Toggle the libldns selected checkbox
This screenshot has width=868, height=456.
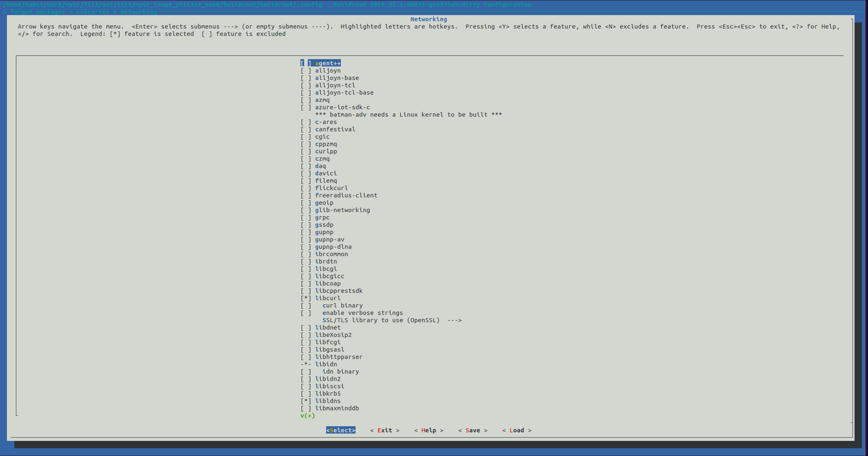pyautogui.click(x=306, y=401)
